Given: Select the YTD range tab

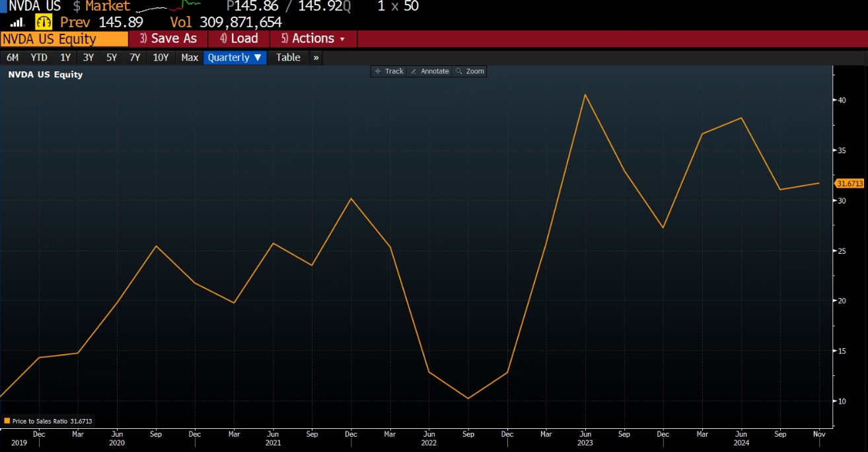Looking at the screenshot, I should [39, 57].
